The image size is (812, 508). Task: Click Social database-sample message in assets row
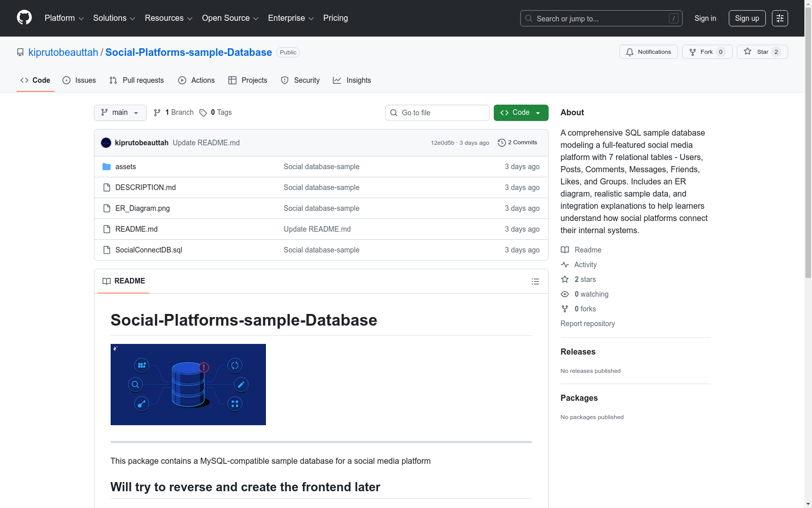tap(322, 167)
